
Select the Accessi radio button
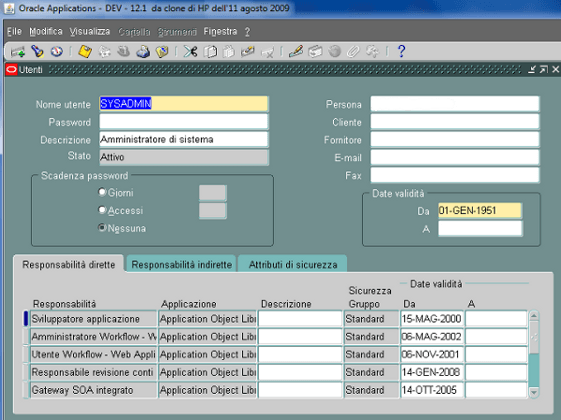(102, 210)
